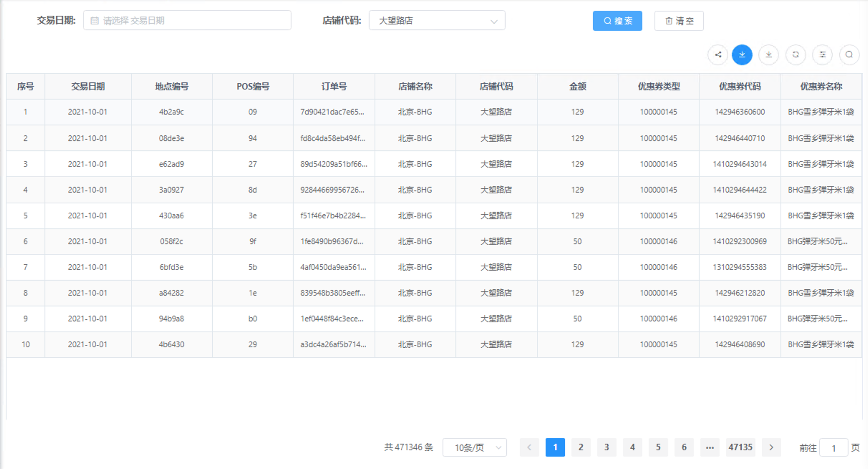Click the magnifier search icon at far right
This screenshot has width=868, height=469.
tap(849, 54)
